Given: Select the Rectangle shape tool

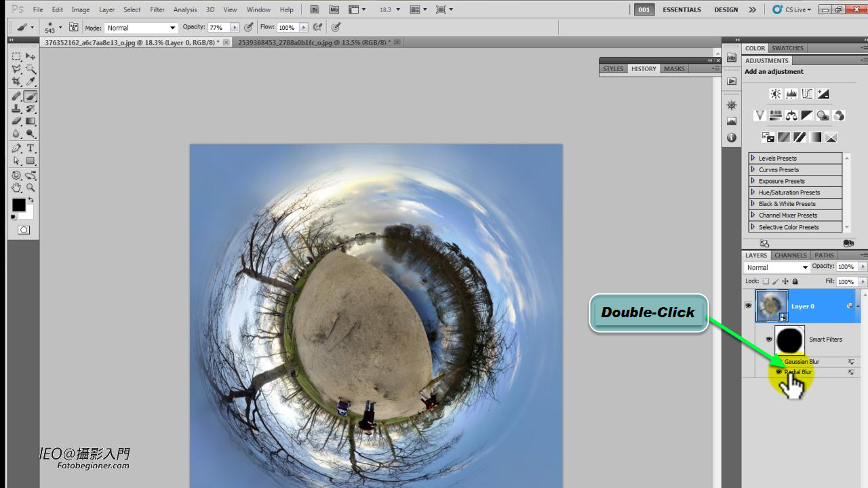Looking at the screenshot, I should (x=31, y=161).
